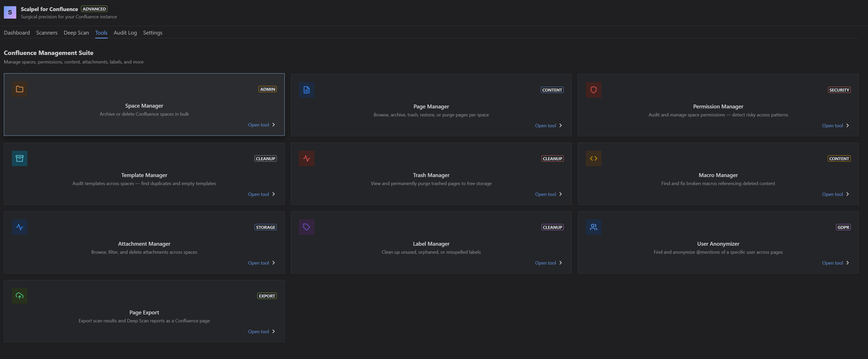Open tool link for User Anonymizer

click(836, 263)
